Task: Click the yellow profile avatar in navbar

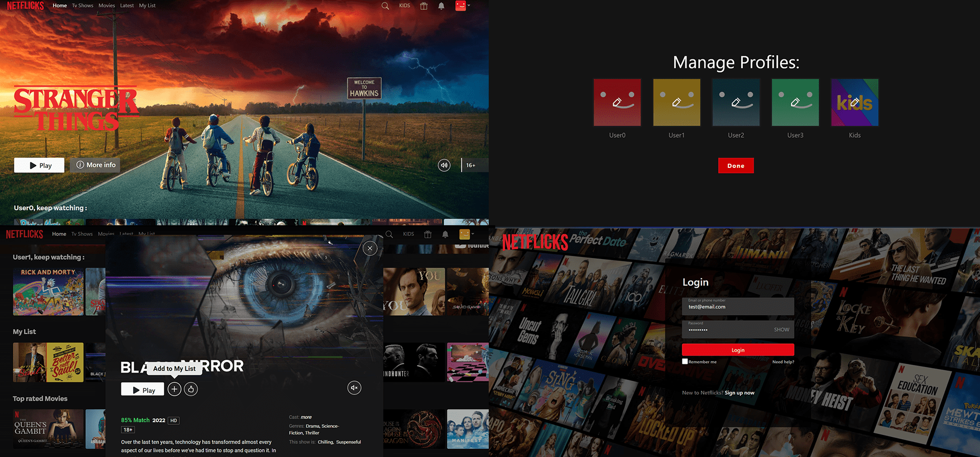Action: (x=465, y=234)
